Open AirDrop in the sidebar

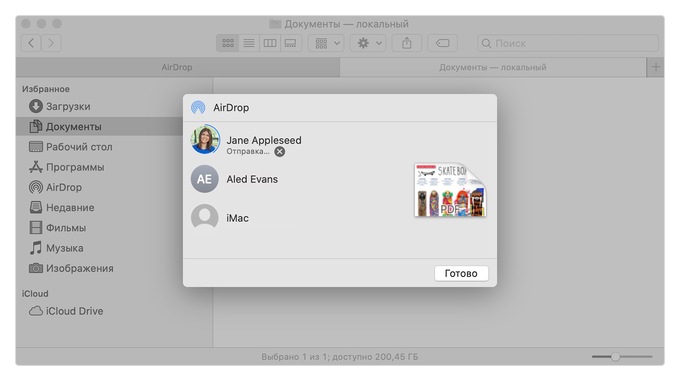(56, 187)
